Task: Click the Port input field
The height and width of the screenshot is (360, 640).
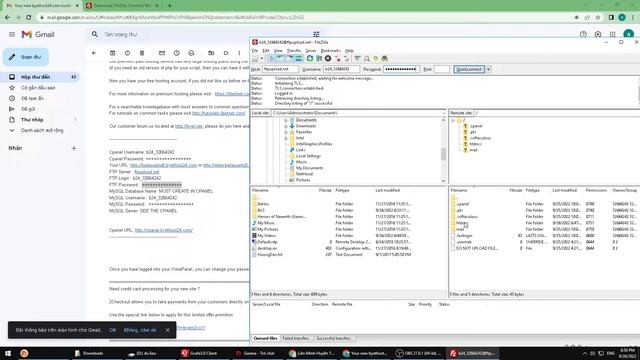Action: pos(442,69)
